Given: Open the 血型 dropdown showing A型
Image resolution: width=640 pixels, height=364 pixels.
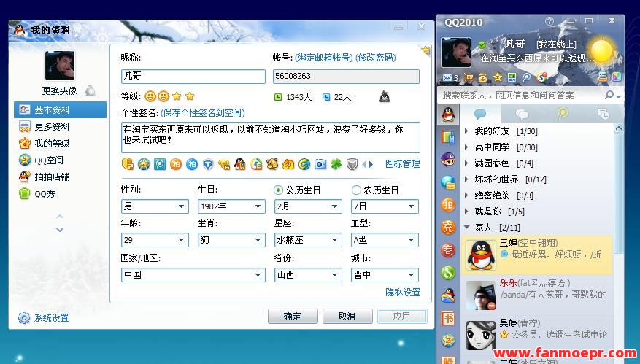Looking at the screenshot, I should coord(385,240).
